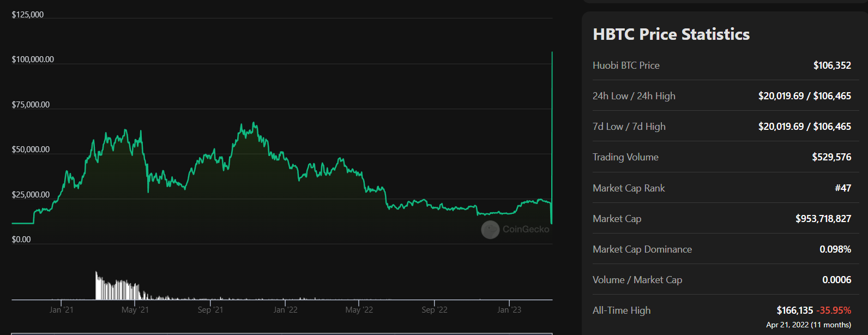
Task: Click the 24h Low / 24h High label
Action: (634, 96)
